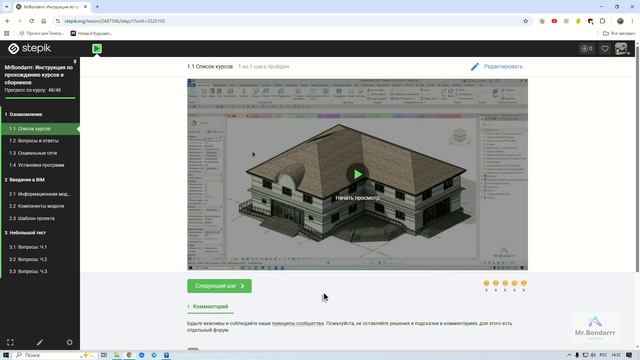Rate the step with fourth emoji
Image resolution: width=640 pixels, height=360 pixels.
coord(514,283)
